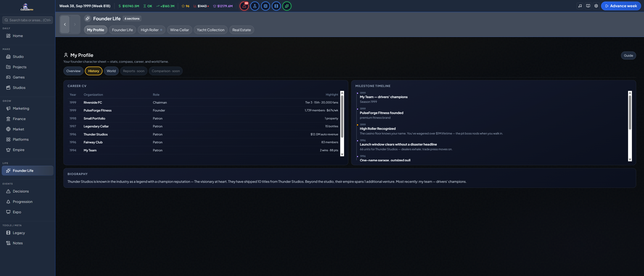The height and width of the screenshot is (276, 644).
Task: Open Studios in the sidebar
Action: click(x=28, y=88)
